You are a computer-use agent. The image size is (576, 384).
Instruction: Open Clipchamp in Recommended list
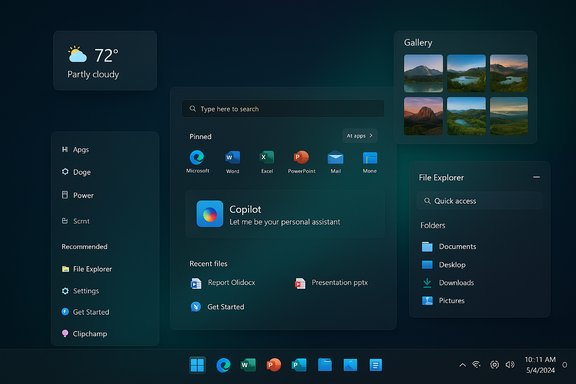[84, 334]
